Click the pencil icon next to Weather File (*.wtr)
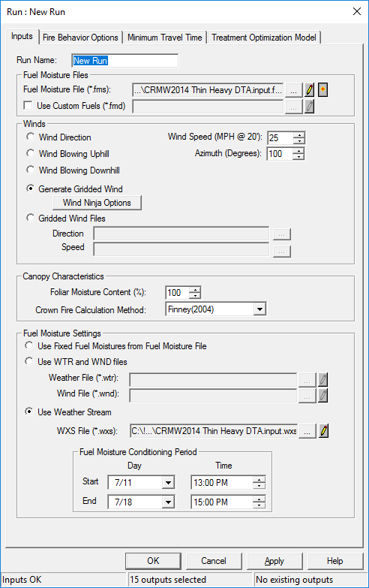369x588 pixels. [323, 379]
